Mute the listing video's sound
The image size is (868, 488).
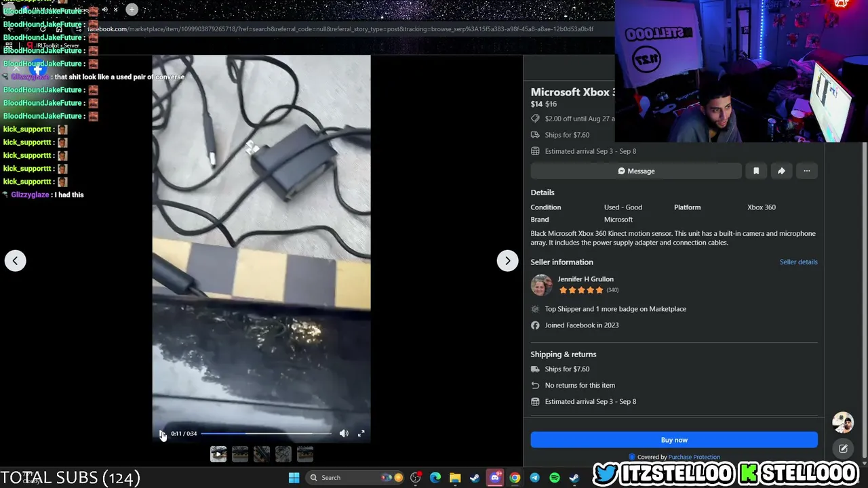[344, 434]
